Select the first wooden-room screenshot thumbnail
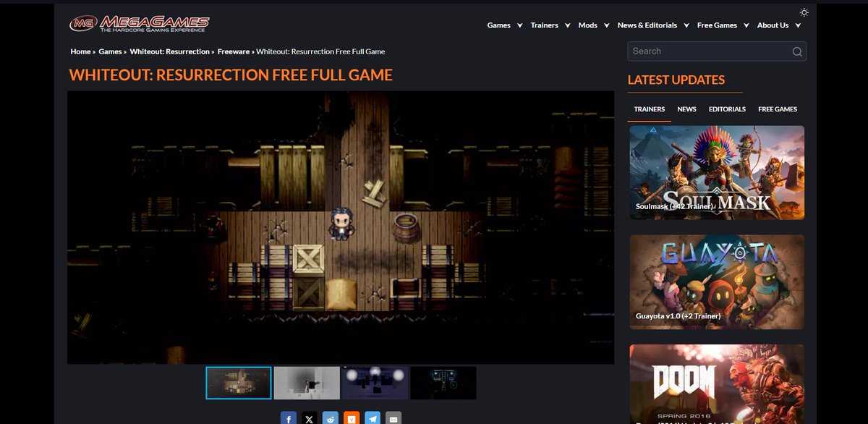868x424 pixels. tap(239, 383)
